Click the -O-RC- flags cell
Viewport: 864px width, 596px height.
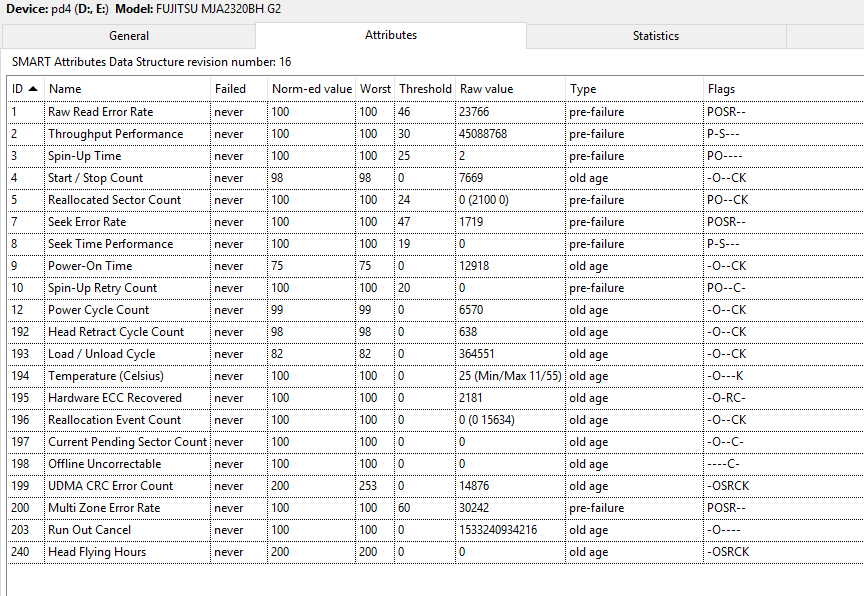coord(726,398)
